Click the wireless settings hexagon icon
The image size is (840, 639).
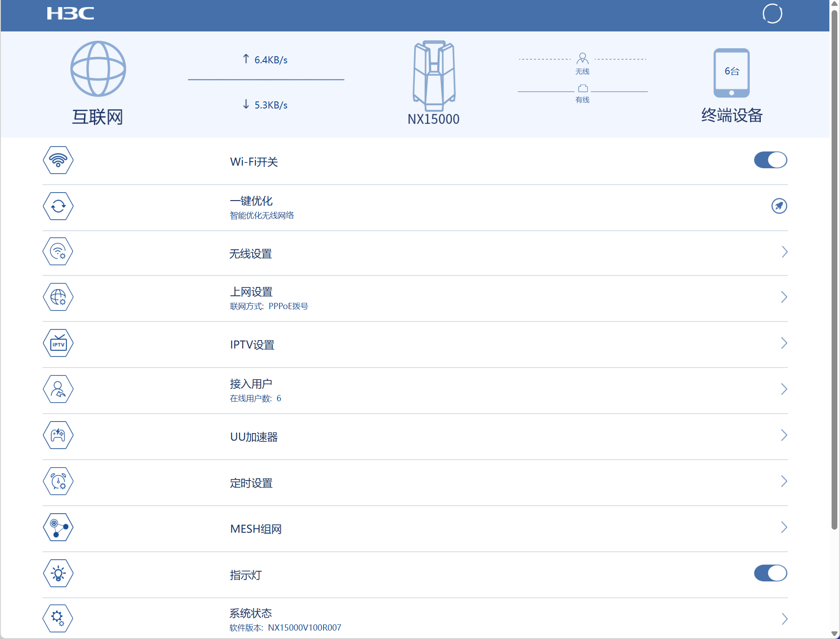(58, 252)
